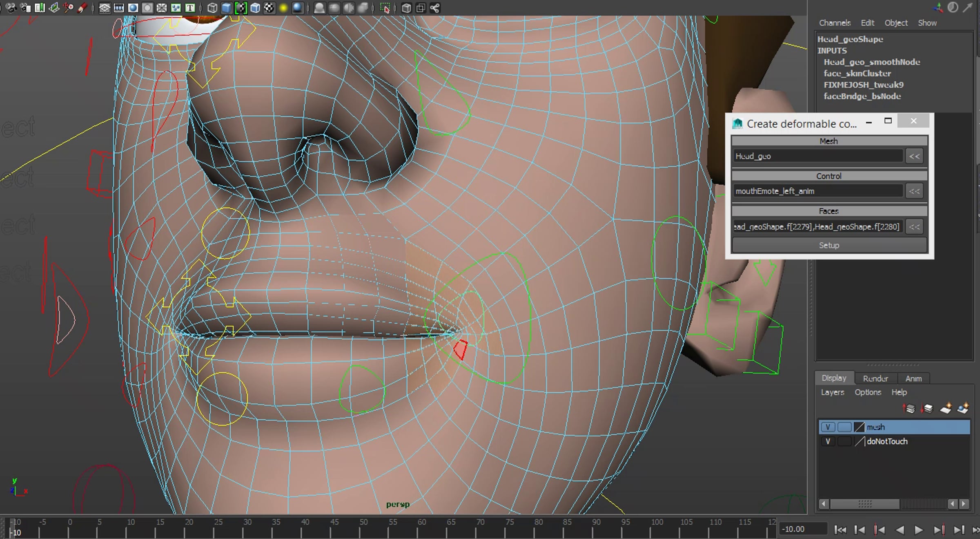Switch to the Anim layer tab

pos(913,378)
